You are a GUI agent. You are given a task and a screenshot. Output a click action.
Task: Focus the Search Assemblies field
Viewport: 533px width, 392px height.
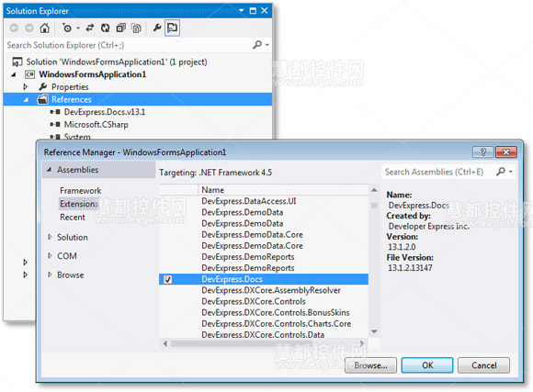click(437, 172)
